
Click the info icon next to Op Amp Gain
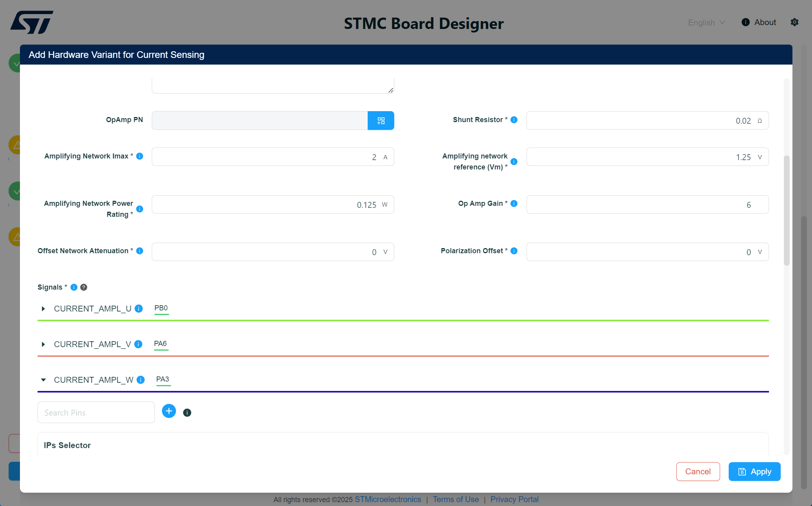[x=514, y=203]
